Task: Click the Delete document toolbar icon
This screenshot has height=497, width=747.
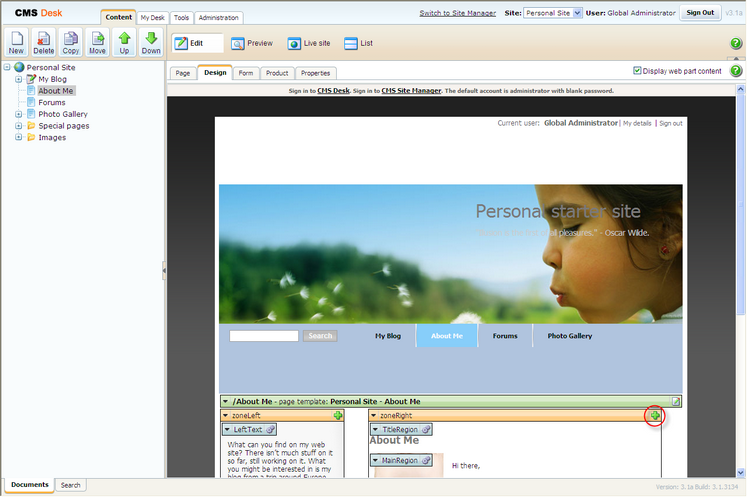Action: pyautogui.click(x=43, y=42)
